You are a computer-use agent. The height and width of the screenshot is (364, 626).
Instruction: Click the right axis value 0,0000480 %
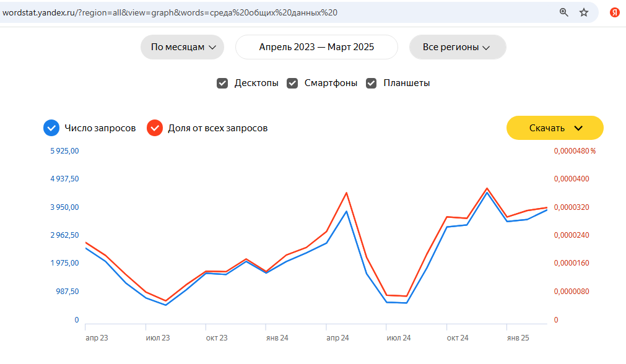tap(574, 151)
